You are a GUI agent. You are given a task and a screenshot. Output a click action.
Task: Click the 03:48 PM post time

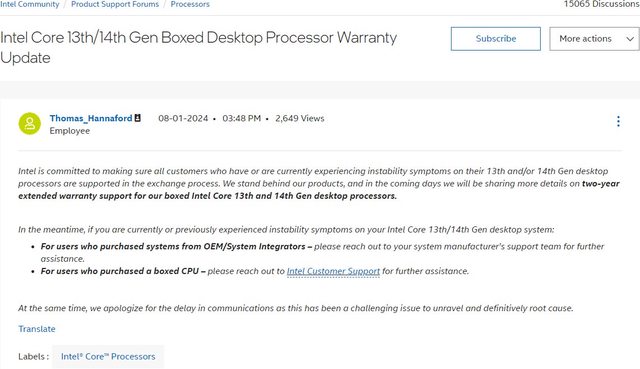point(241,118)
